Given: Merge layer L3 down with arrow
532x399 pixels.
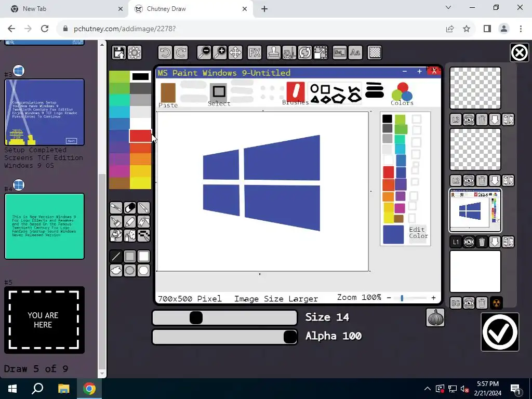Looking at the screenshot, I should [495, 120].
